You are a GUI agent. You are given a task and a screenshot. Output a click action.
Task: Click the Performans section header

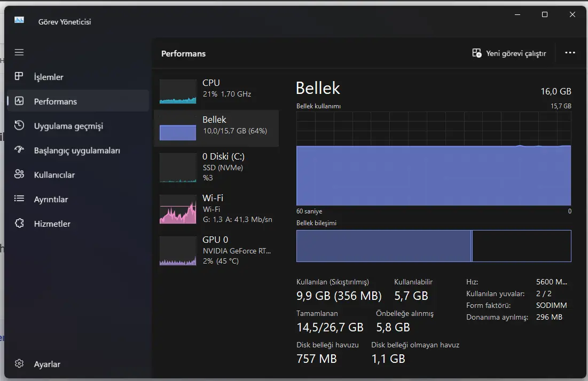click(183, 53)
